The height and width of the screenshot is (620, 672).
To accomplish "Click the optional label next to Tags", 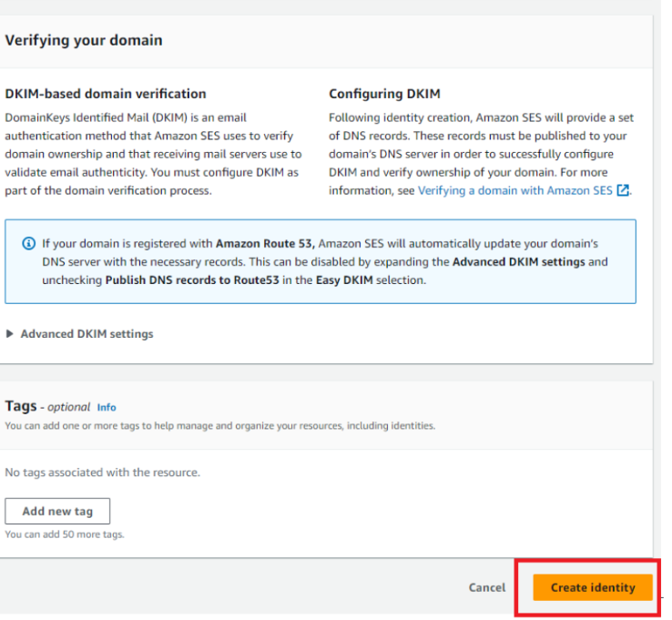I will [68, 407].
